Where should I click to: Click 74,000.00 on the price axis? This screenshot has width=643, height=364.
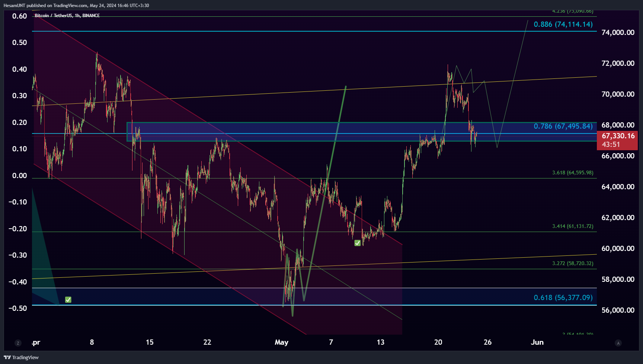pos(618,32)
